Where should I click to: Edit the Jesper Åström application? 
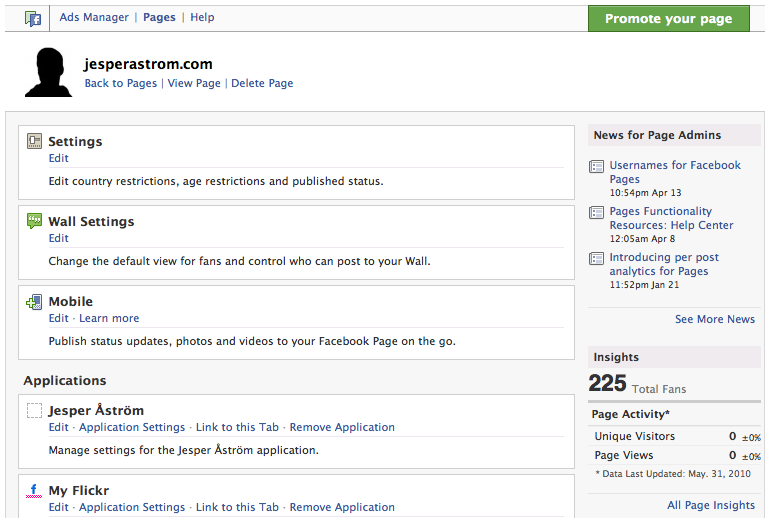tap(58, 427)
